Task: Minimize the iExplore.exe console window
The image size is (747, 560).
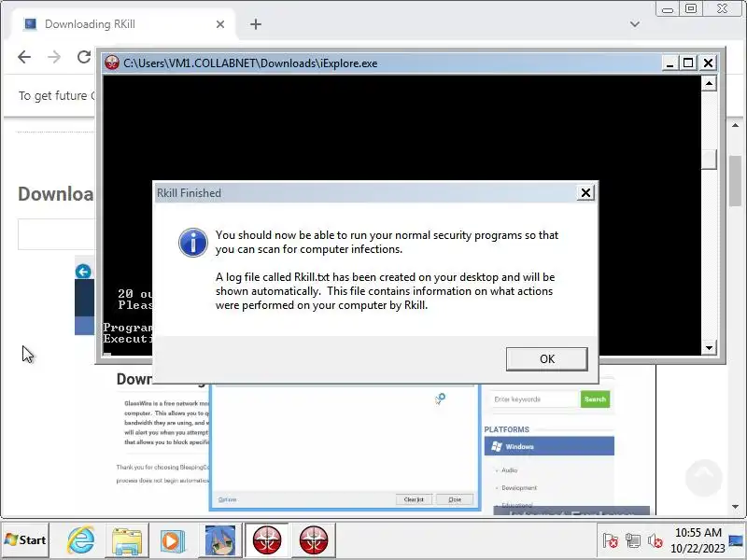Action: point(669,63)
